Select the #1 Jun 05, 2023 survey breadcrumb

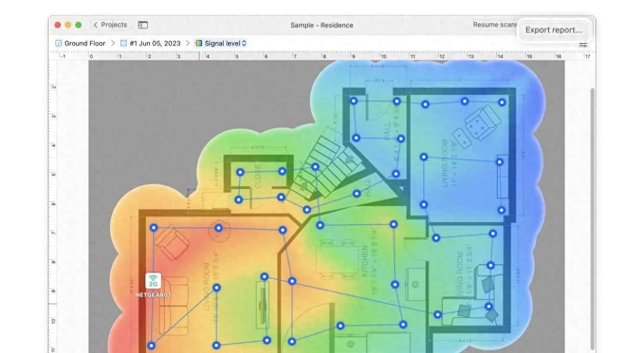155,43
